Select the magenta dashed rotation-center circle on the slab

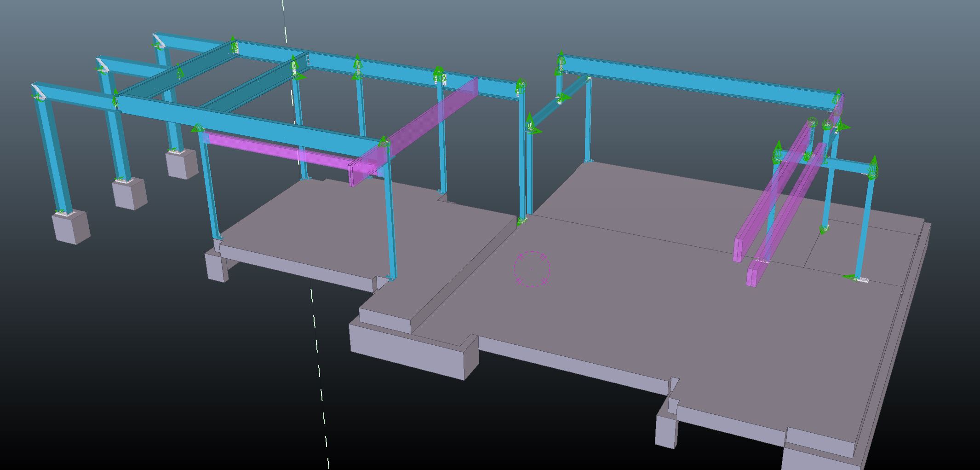[x=532, y=269]
